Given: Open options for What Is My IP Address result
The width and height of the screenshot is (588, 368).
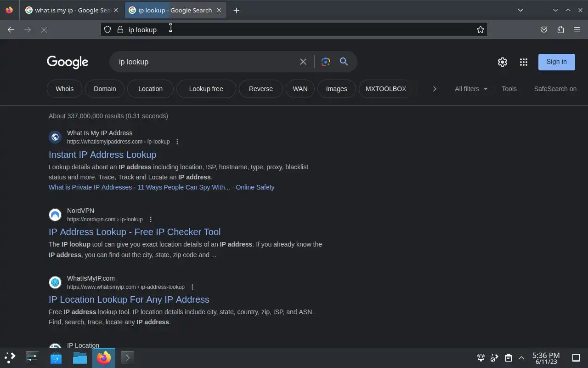Looking at the screenshot, I should 177,142.
